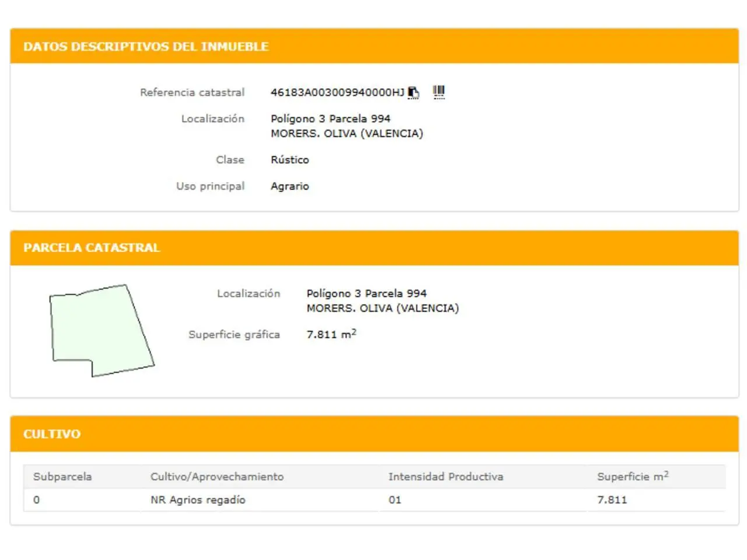Click 'Polígono 3 Parcela 994' in Parcela catastral
747x560 pixels.
pyautogui.click(x=366, y=293)
